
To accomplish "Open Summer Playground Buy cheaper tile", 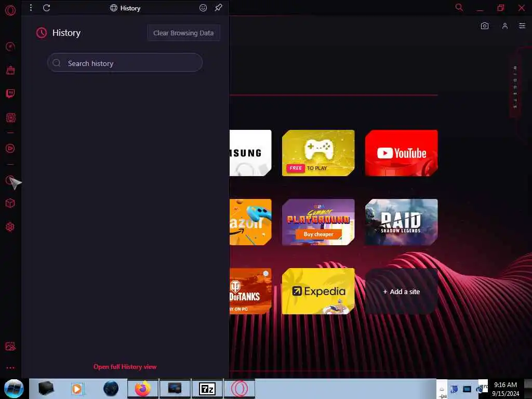I will pos(318,222).
